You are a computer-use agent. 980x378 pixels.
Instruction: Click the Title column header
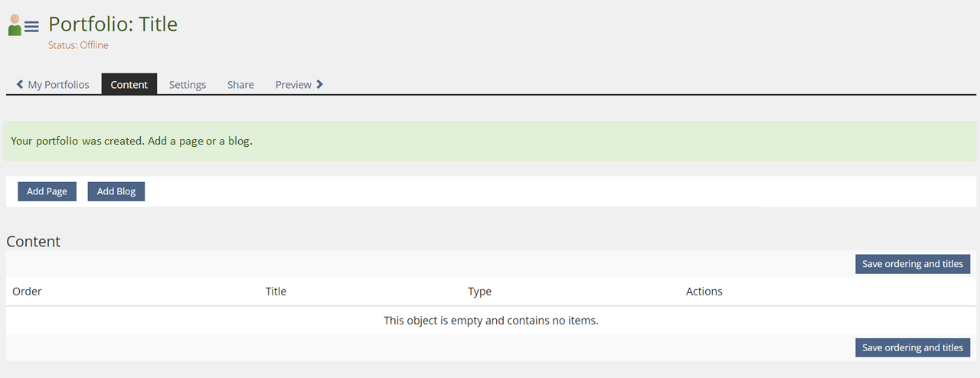pos(276,292)
